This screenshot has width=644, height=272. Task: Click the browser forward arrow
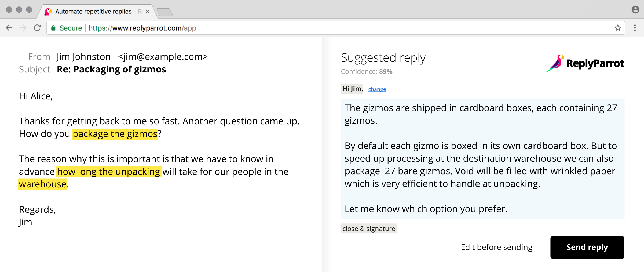pos(23,28)
